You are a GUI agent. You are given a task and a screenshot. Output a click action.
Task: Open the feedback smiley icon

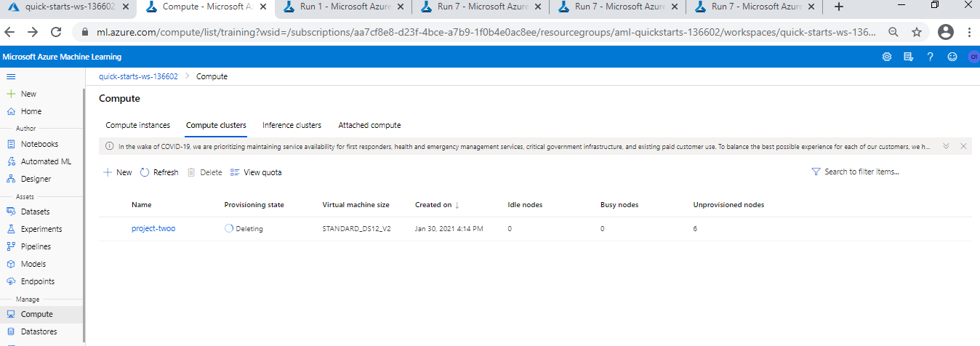click(952, 57)
